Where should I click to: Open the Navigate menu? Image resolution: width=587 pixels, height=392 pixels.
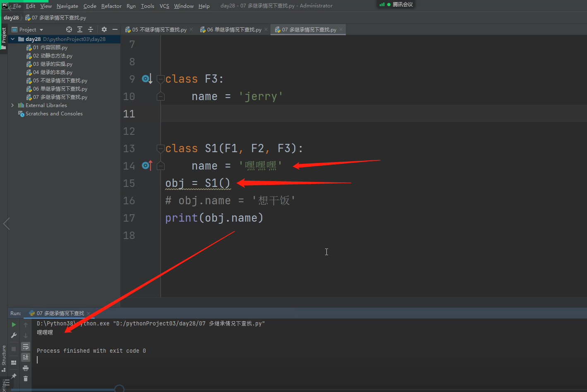[x=67, y=6]
